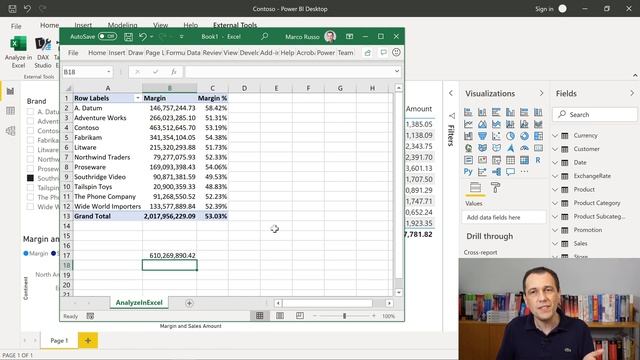Add a new sheet in Excel

(189, 303)
